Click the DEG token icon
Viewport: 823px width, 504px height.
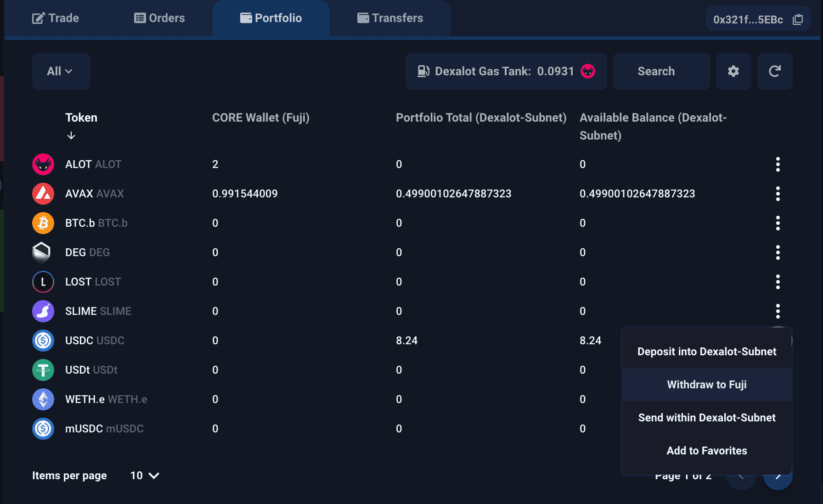pos(42,252)
